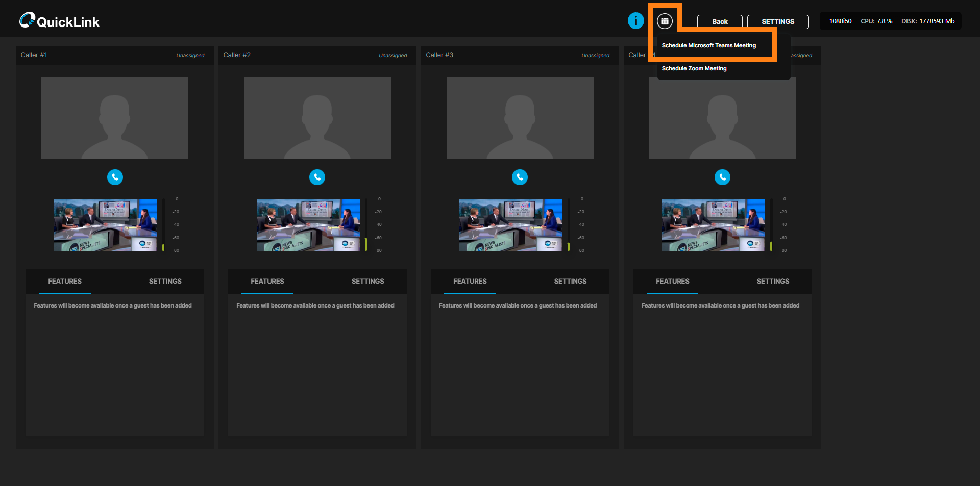Open the calendar scheduling icon

(x=665, y=21)
